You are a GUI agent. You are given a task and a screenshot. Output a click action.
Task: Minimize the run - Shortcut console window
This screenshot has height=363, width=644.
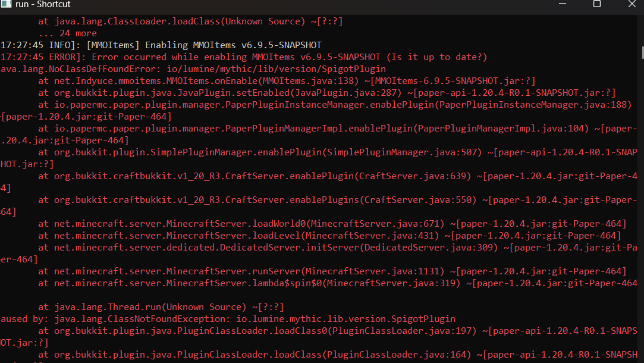pos(563,4)
